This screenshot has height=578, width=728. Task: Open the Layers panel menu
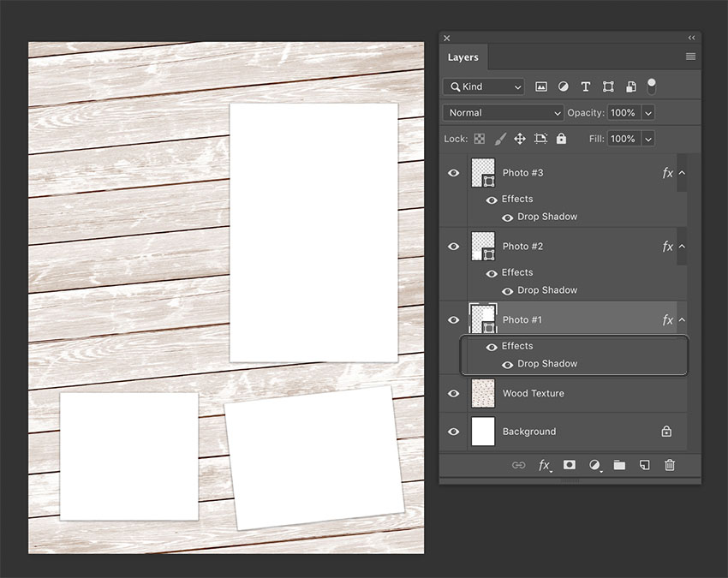690,57
